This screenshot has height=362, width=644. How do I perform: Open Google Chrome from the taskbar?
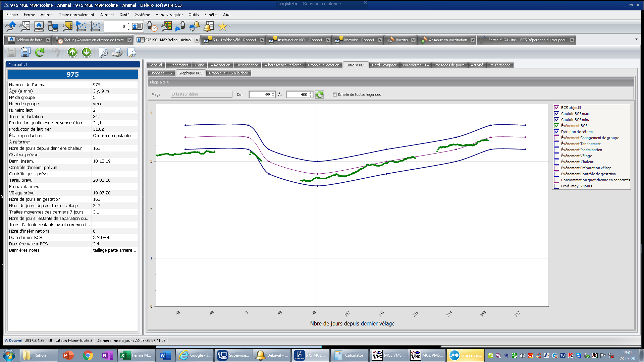coord(88,355)
